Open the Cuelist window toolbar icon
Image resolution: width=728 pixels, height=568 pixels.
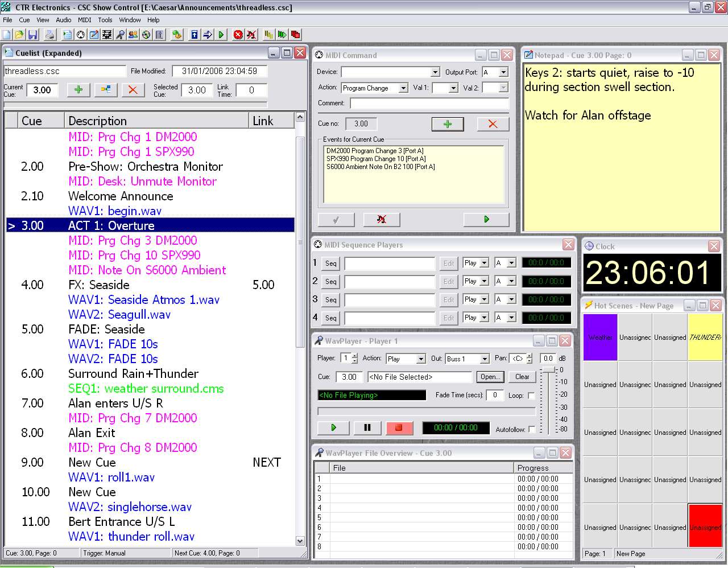[67, 35]
